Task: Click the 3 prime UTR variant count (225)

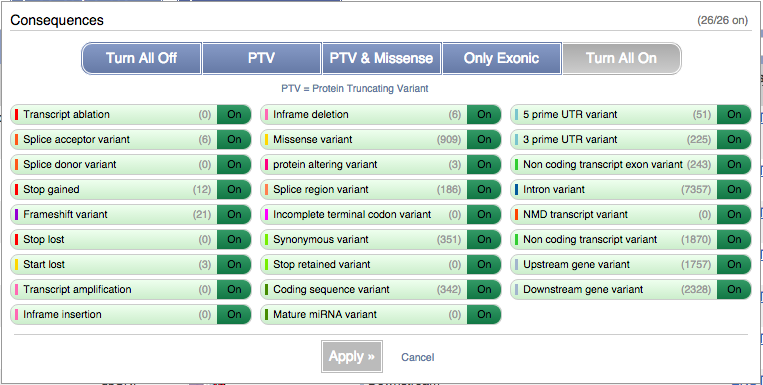Action: (x=699, y=140)
